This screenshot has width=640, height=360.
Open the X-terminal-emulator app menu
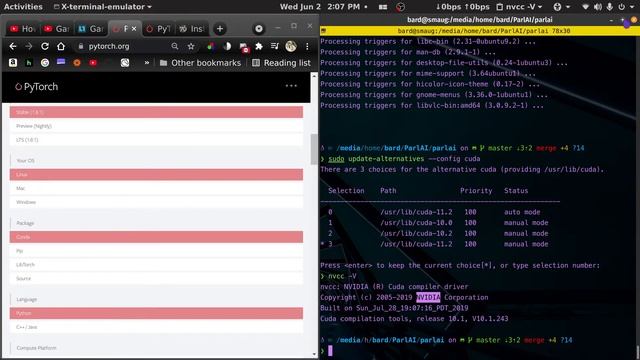[102, 7]
